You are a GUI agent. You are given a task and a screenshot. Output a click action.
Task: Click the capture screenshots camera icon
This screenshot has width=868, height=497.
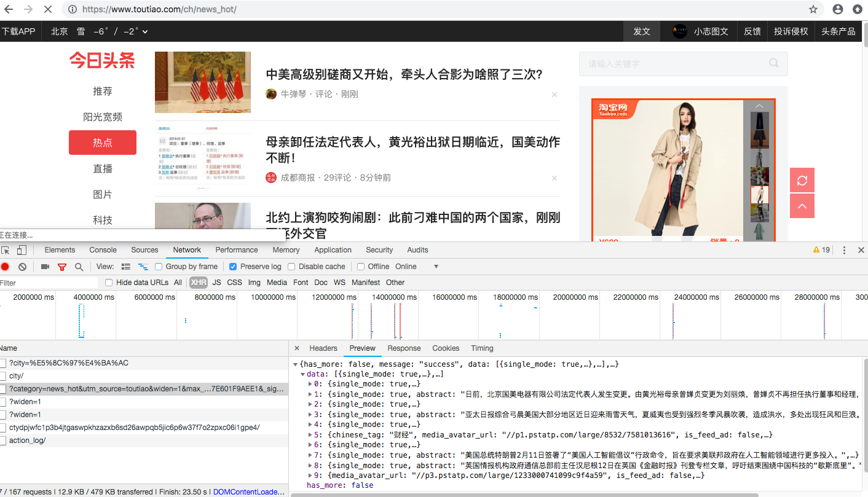pos(45,267)
